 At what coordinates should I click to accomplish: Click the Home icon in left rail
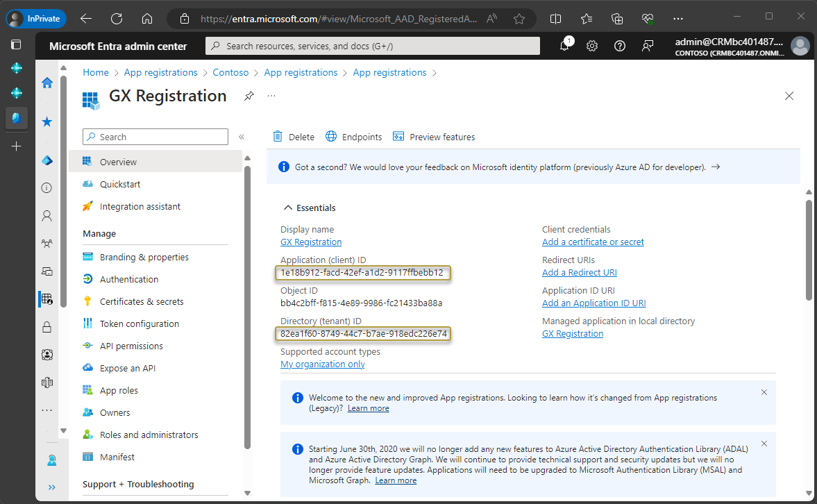coord(47,83)
